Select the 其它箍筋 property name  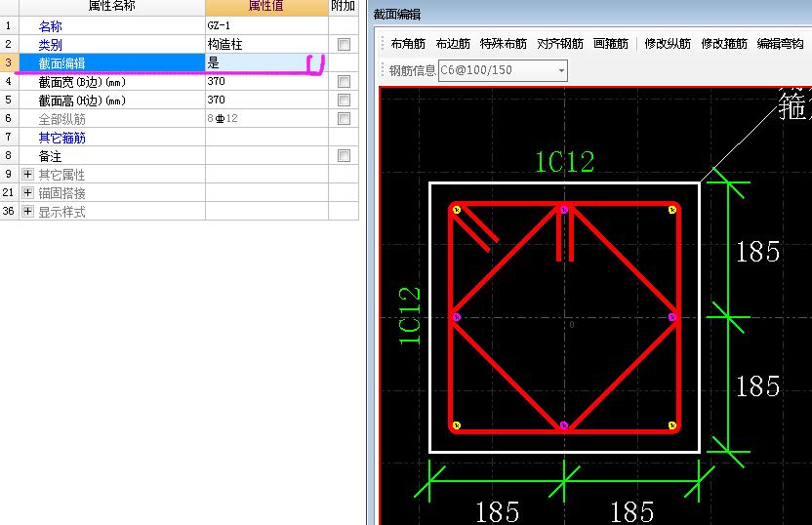coord(61,138)
